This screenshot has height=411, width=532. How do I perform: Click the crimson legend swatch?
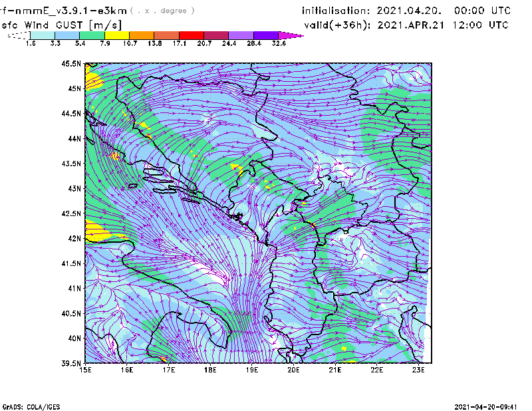[x=216, y=35]
